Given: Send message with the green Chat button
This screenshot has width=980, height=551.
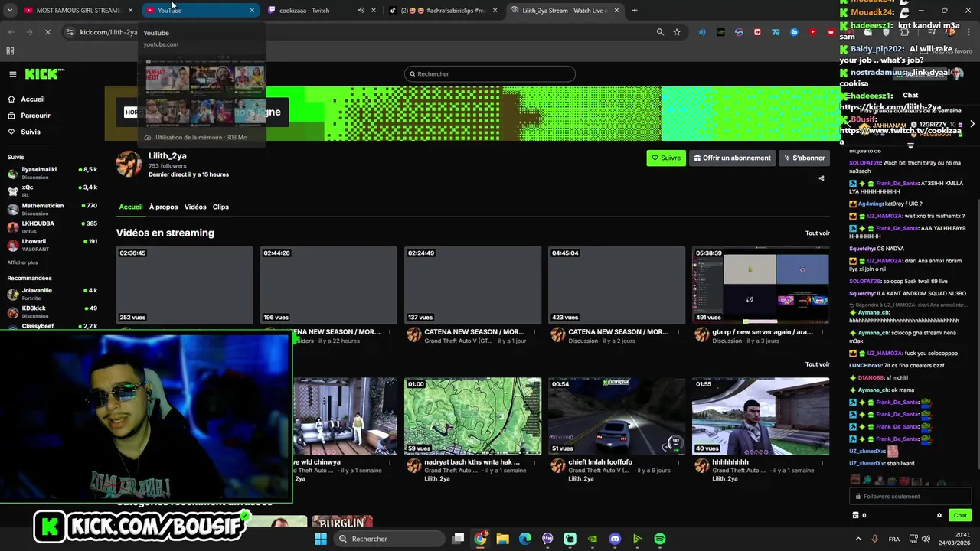Looking at the screenshot, I should click(x=960, y=515).
